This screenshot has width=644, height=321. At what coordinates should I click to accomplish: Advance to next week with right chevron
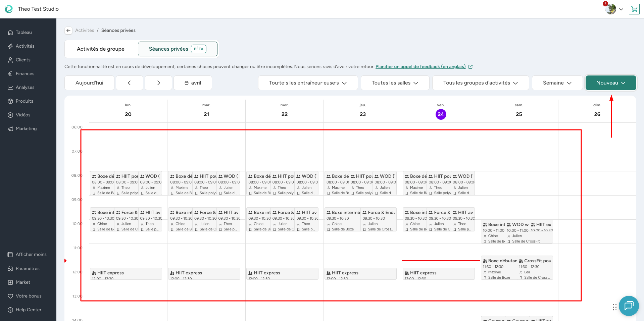coord(158,83)
